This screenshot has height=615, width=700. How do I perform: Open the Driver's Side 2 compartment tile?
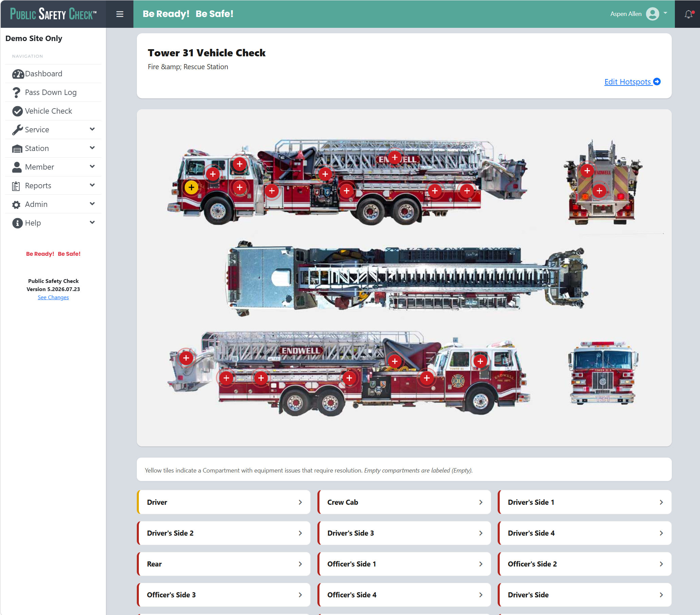click(x=224, y=533)
